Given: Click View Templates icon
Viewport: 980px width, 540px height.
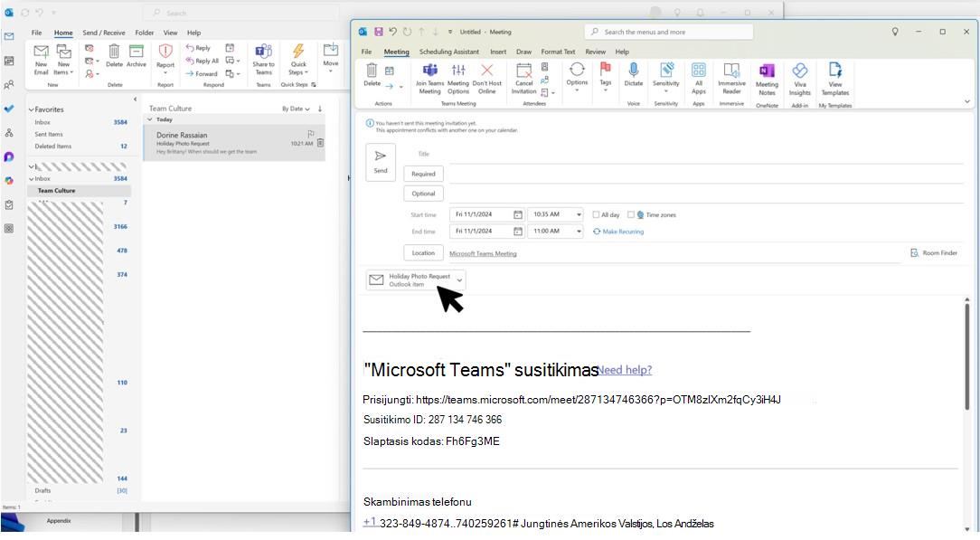Looking at the screenshot, I should point(835,80).
